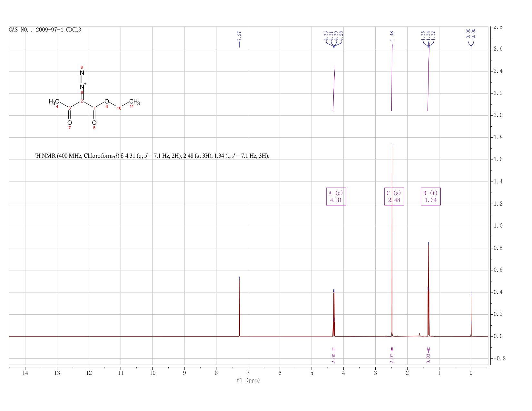This screenshot has width=532, height=411.
Task: Click the f1 (ppm) axis label
Action: [x=248, y=380]
